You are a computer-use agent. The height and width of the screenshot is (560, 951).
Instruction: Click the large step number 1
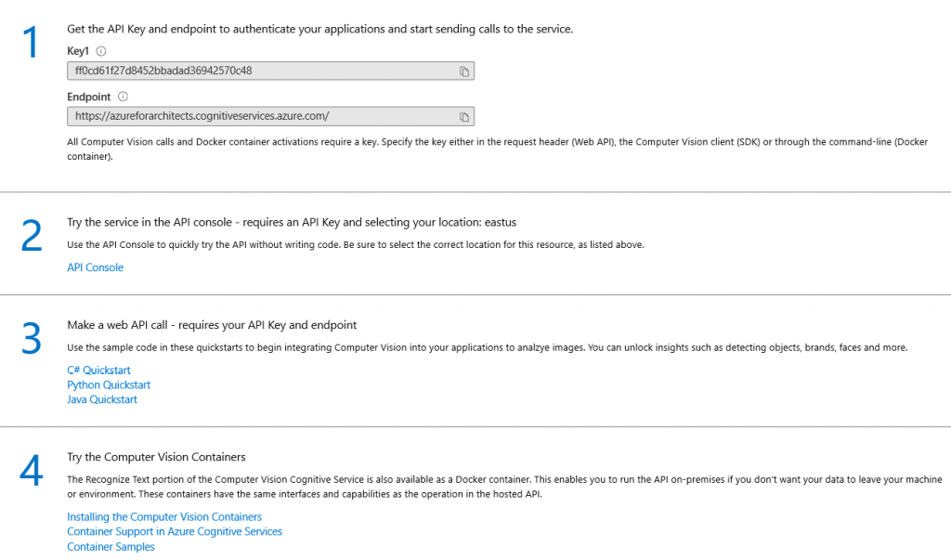point(32,45)
